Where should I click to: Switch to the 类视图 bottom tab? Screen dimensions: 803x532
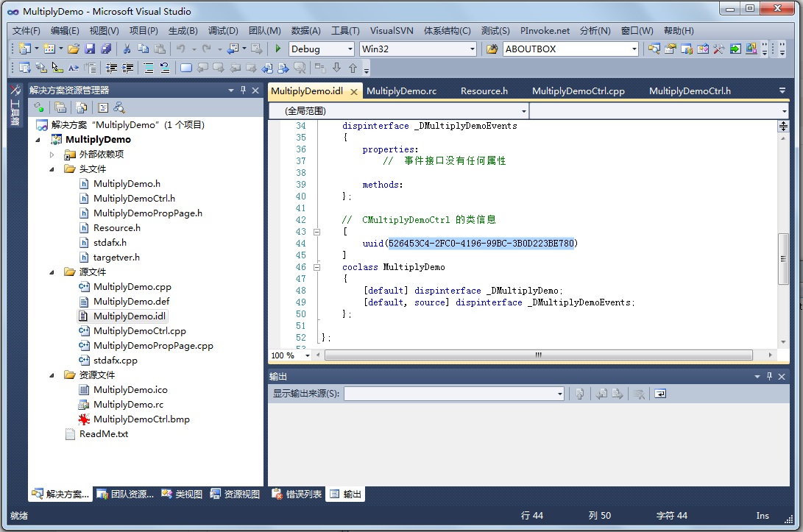click(182, 494)
